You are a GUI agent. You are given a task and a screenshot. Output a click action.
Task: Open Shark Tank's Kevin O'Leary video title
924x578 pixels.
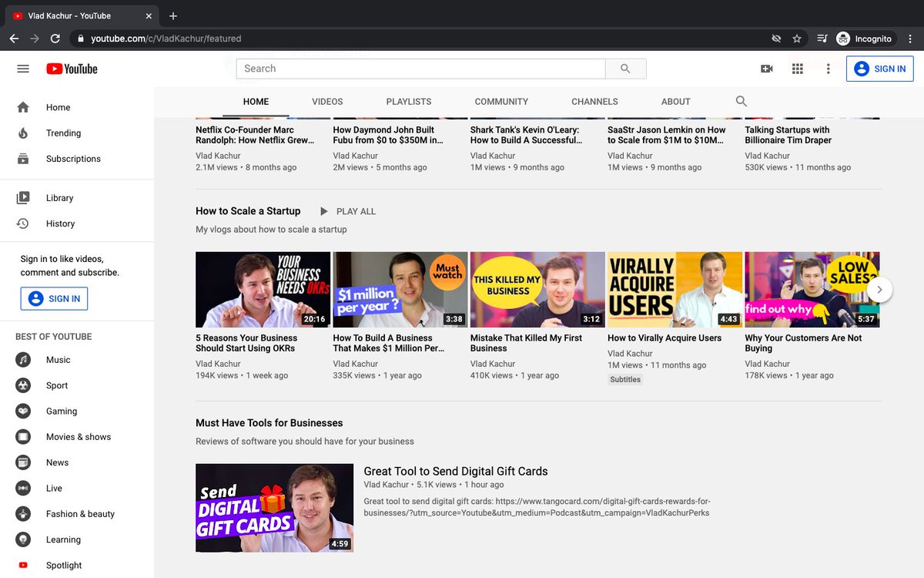point(525,135)
